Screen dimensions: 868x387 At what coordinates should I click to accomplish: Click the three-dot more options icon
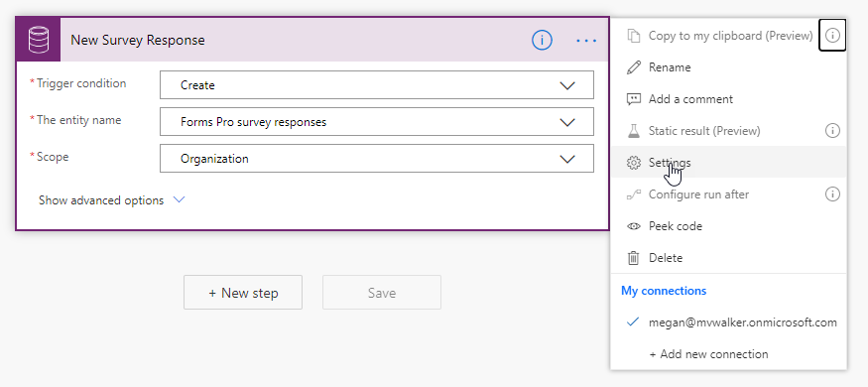[x=586, y=41]
